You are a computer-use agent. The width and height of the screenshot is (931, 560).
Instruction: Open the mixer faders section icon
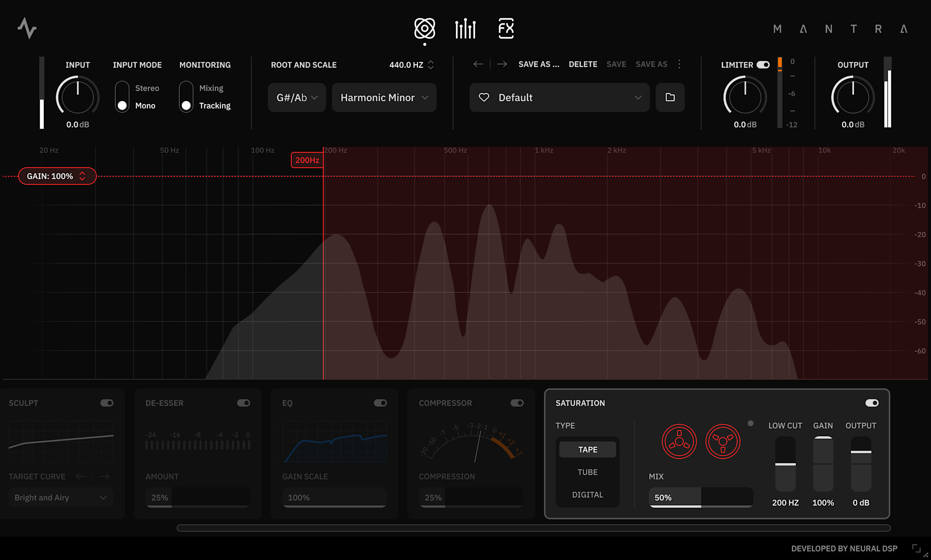[x=465, y=29]
